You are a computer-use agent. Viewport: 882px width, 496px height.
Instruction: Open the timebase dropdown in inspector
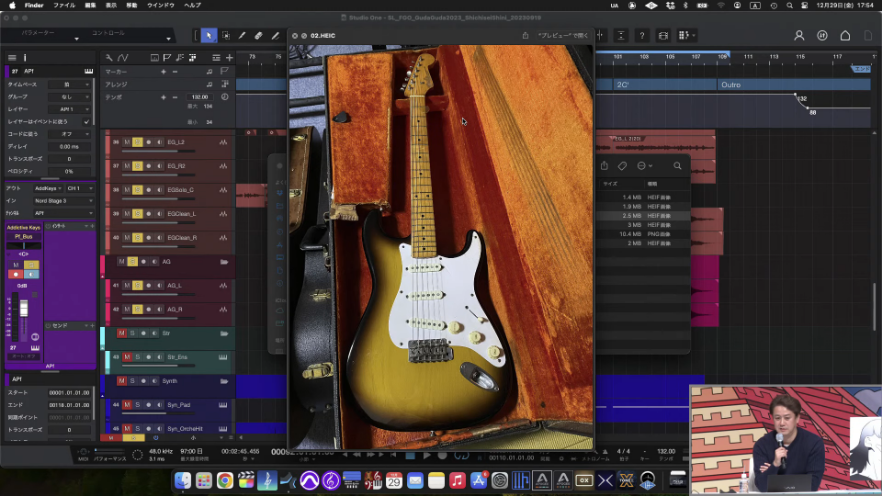(68, 85)
